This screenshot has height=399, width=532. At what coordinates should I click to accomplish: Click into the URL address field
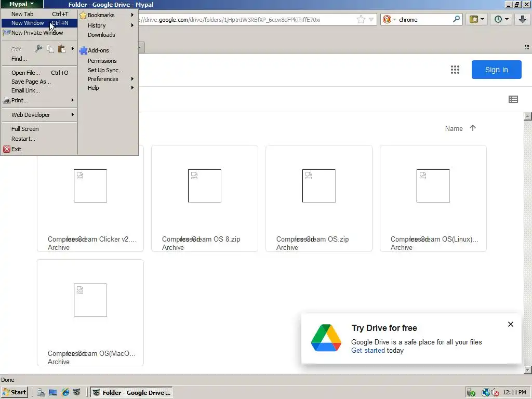[x=246, y=19]
